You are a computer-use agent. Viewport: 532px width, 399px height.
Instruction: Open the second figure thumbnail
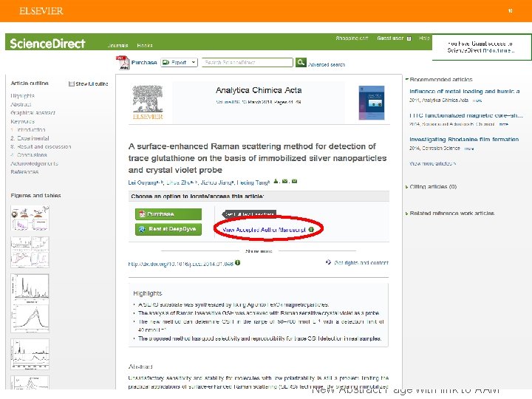(x=30, y=253)
